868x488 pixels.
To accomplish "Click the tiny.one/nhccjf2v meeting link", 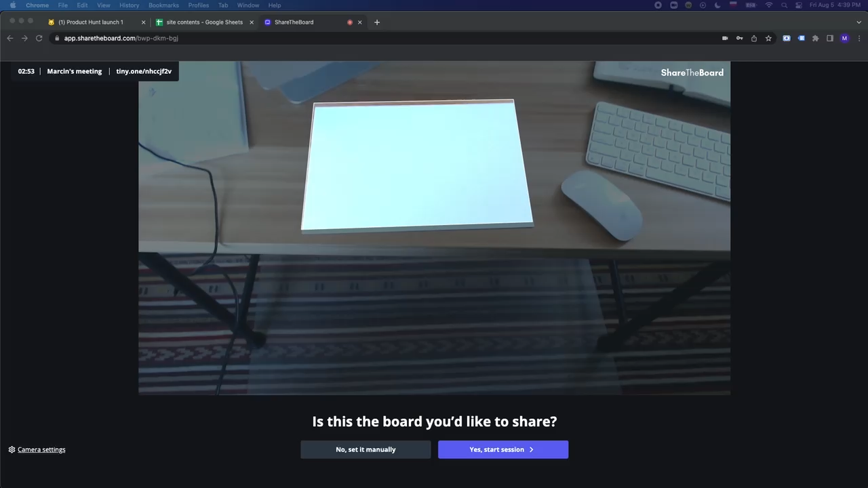I will [144, 71].
